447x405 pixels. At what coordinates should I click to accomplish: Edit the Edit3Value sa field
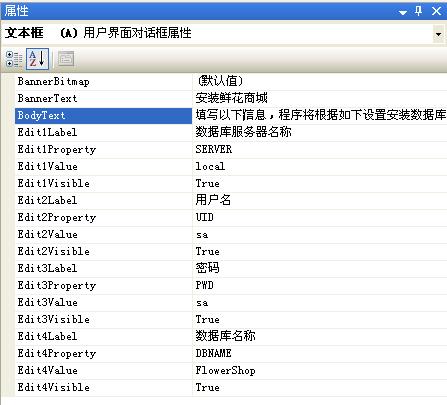[x=320, y=302]
